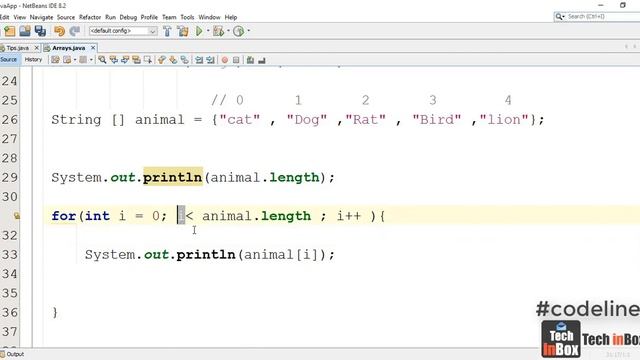
Task: Open the Team menu
Action: point(169,17)
